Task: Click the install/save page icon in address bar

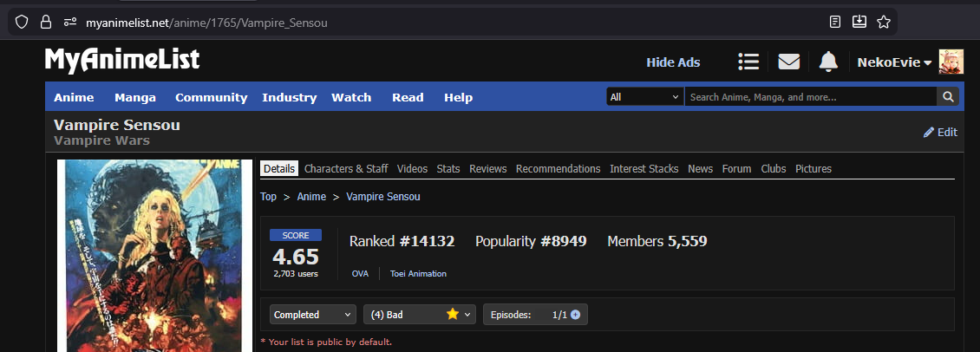Action: [x=859, y=23]
